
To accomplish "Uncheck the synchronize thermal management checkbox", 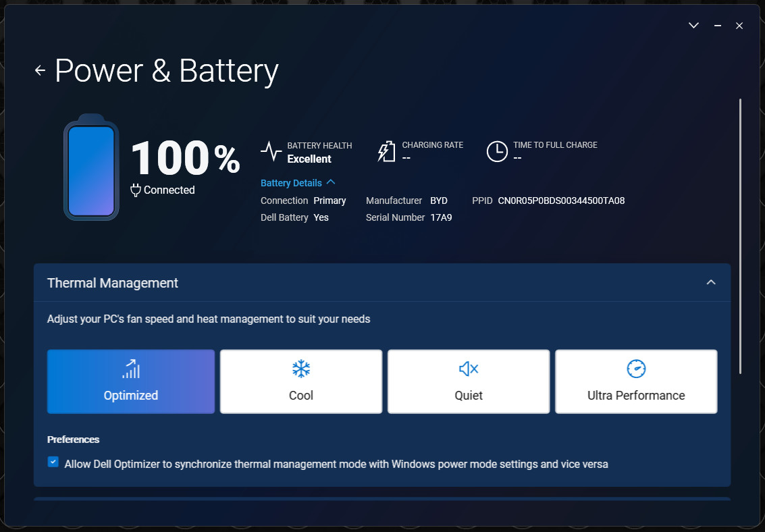I will tap(53, 462).
